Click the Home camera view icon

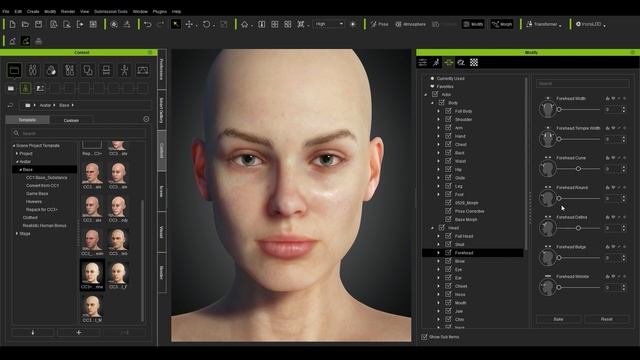[x=244, y=24]
